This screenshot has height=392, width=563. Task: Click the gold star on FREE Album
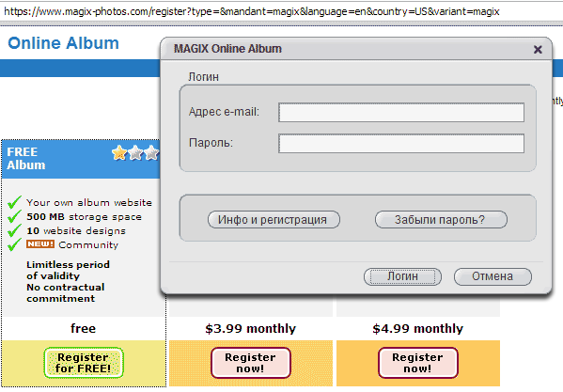tap(119, 153)
